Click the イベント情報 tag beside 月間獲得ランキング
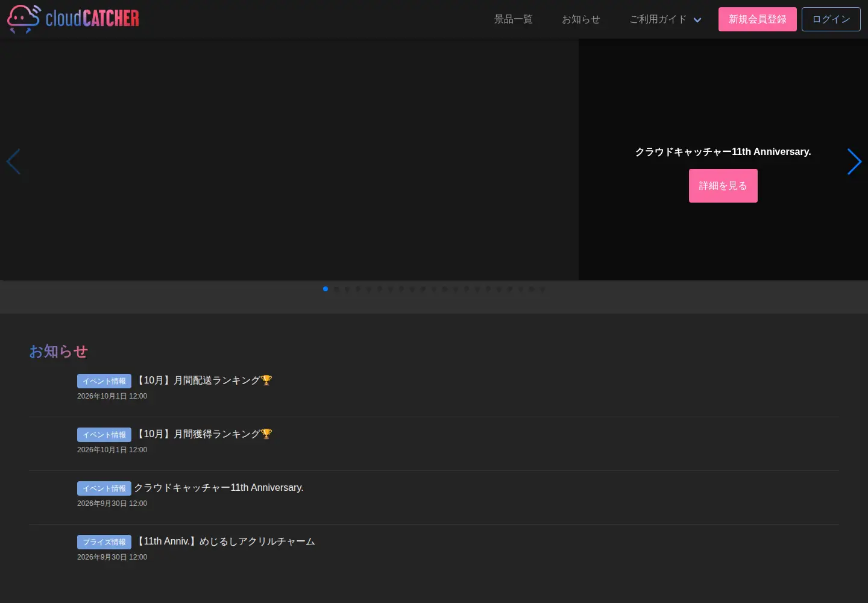Screen dimensions: 868x603 click(x=104, y=435)
